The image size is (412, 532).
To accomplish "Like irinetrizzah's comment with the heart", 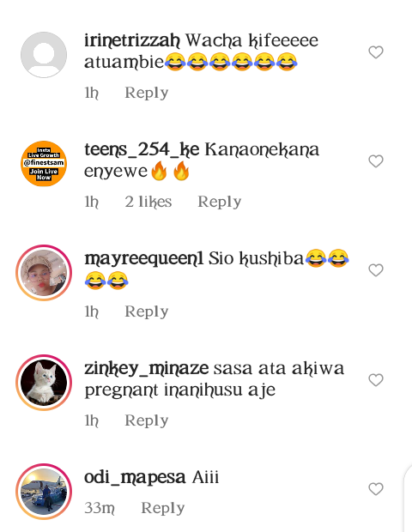I will [376, 52].
